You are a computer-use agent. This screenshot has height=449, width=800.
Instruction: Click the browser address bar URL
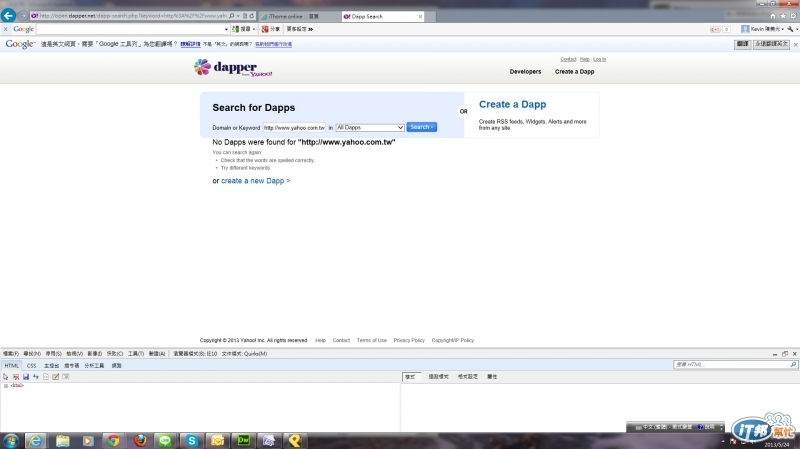tap(133, 16)
